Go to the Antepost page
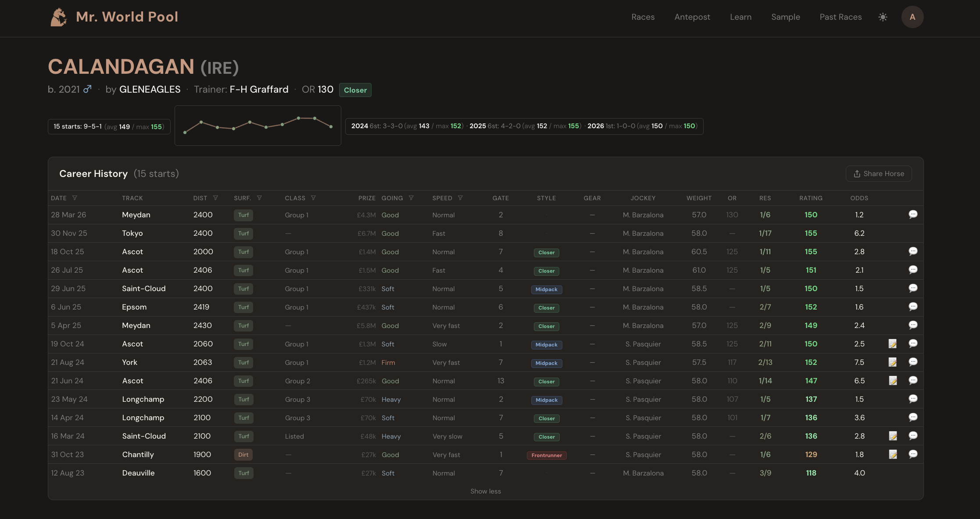The width and height of the screenshot is (980, 519). point(692,17)
